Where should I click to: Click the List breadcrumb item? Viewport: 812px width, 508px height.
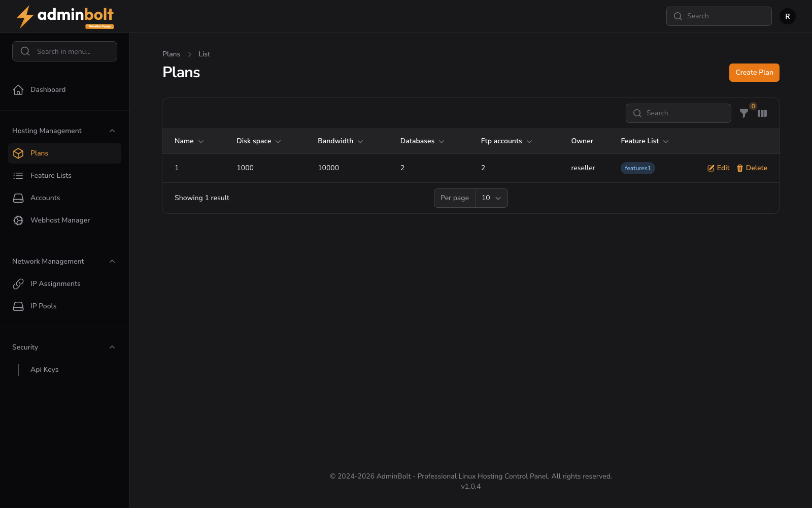pyautogui.click(x=204, y=54)
